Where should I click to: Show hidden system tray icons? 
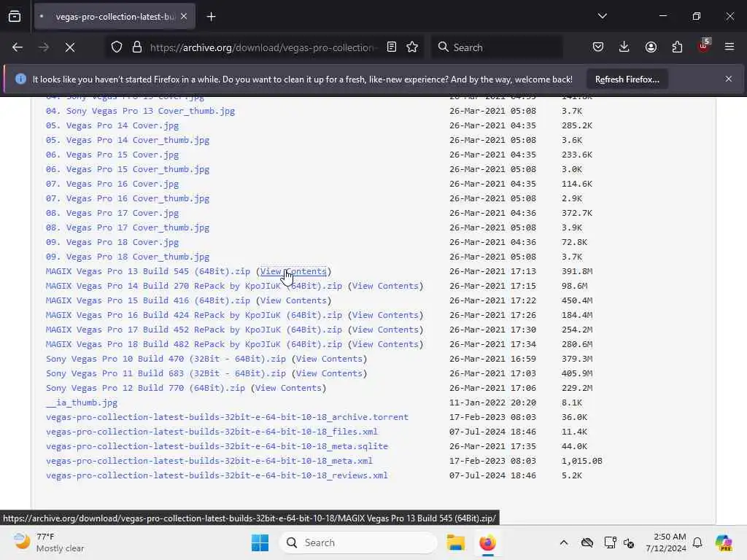[x=564, y=542]
